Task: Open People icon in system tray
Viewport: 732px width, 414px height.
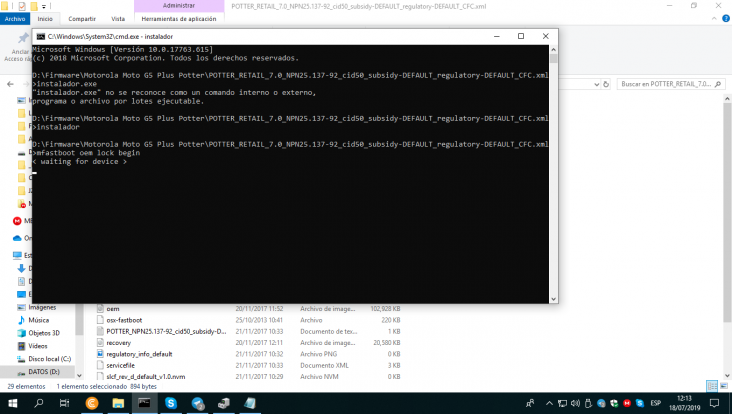Action: pos(530,403)
